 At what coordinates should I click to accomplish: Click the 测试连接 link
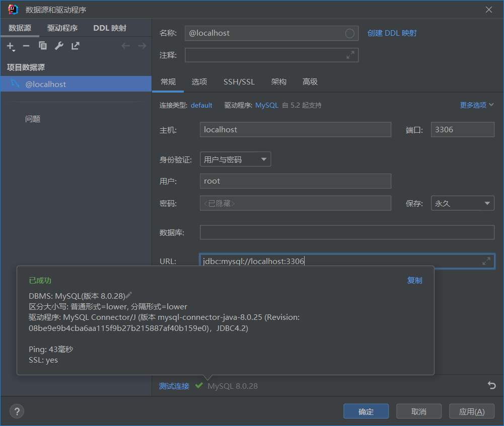pyautogui.click(x=174, y=386)
